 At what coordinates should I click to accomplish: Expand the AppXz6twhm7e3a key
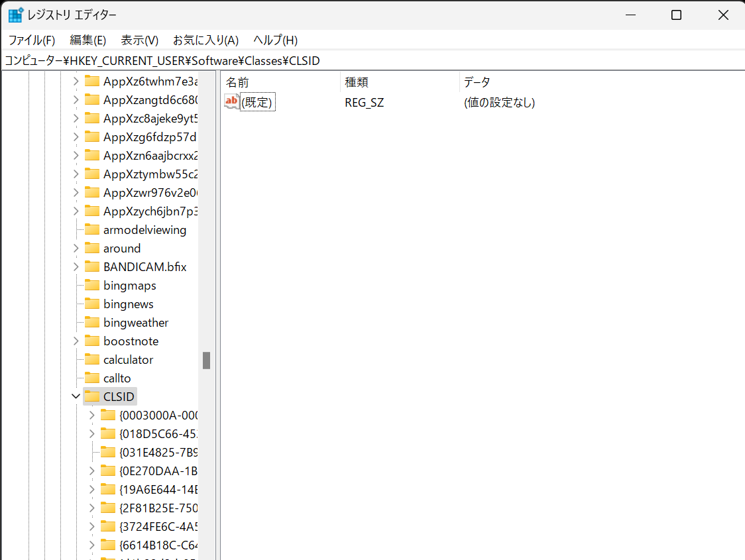(76, 82)
